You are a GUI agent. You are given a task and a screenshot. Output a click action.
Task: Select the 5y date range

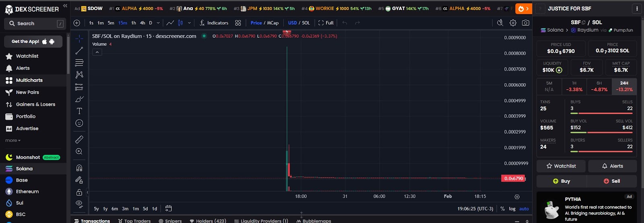(x=96, y=209)
